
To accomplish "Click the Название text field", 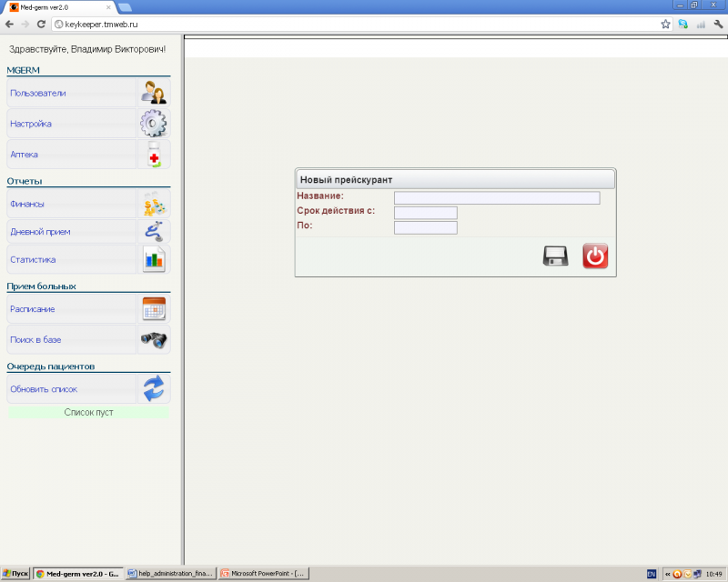I will pyautogui.click(x=496, y=197).
